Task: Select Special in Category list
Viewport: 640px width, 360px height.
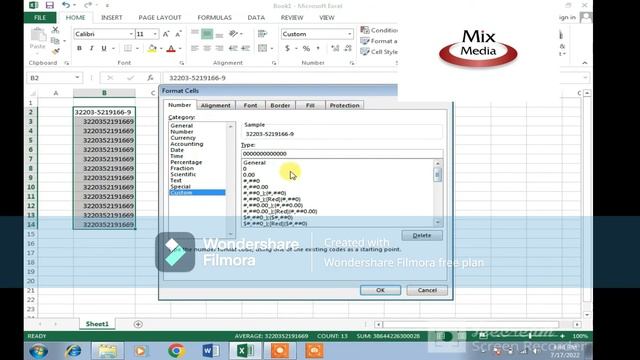Action: point(180,187)
